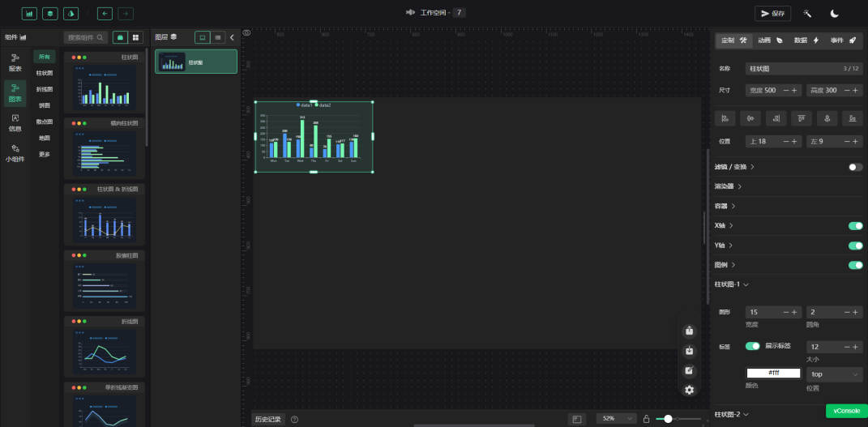Click the help question-mark icon beside 历史记录

294,419
